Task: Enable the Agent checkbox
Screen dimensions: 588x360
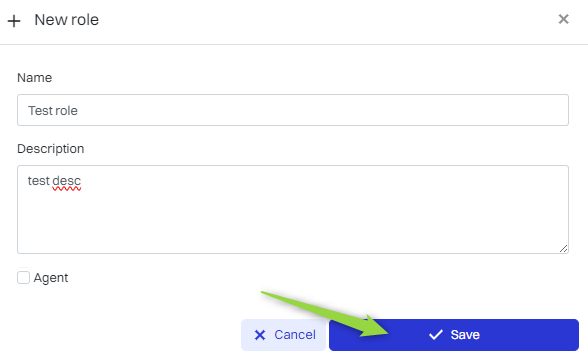Action: 23,278
